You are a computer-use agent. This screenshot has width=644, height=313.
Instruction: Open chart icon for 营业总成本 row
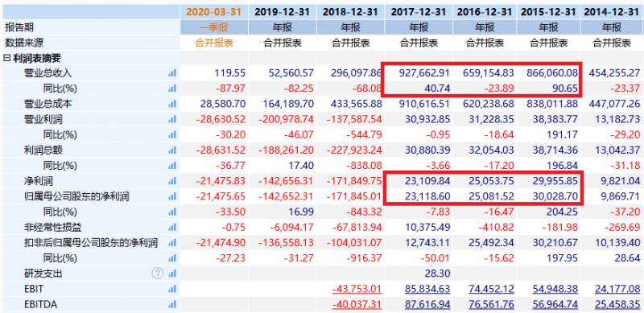pyautogui.click(x=172, y=104)
